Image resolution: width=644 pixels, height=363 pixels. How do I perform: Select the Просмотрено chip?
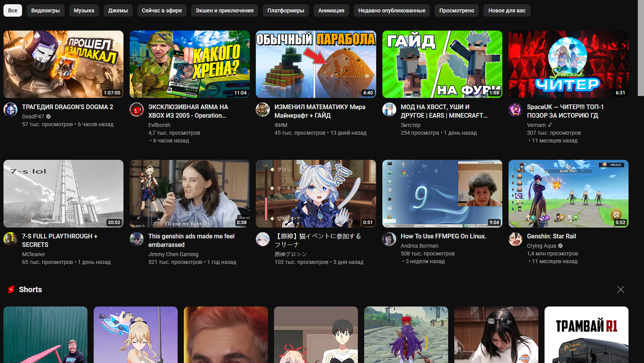457,10
